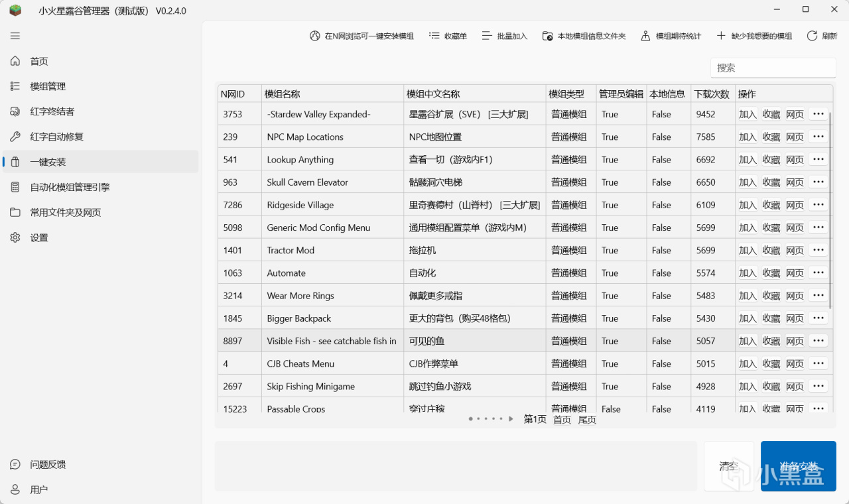Select the 跳过钓鱼小游戏 cell

click(475, 386)
